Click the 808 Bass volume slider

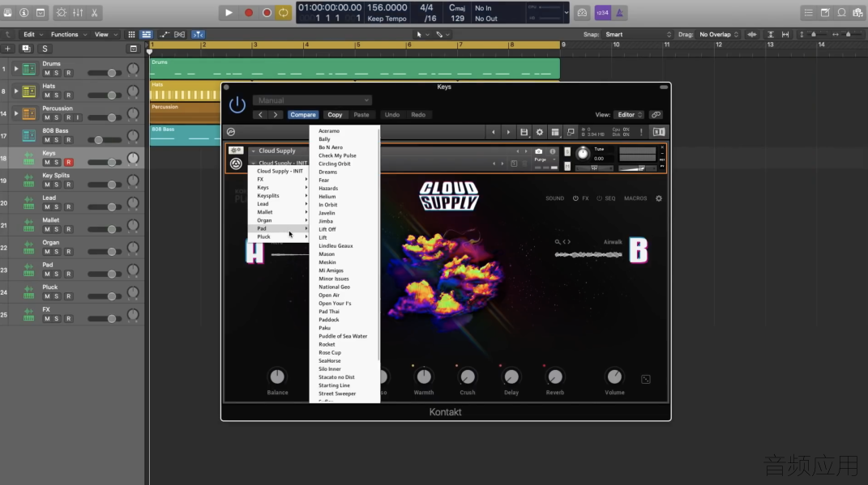tap(104, 140)
